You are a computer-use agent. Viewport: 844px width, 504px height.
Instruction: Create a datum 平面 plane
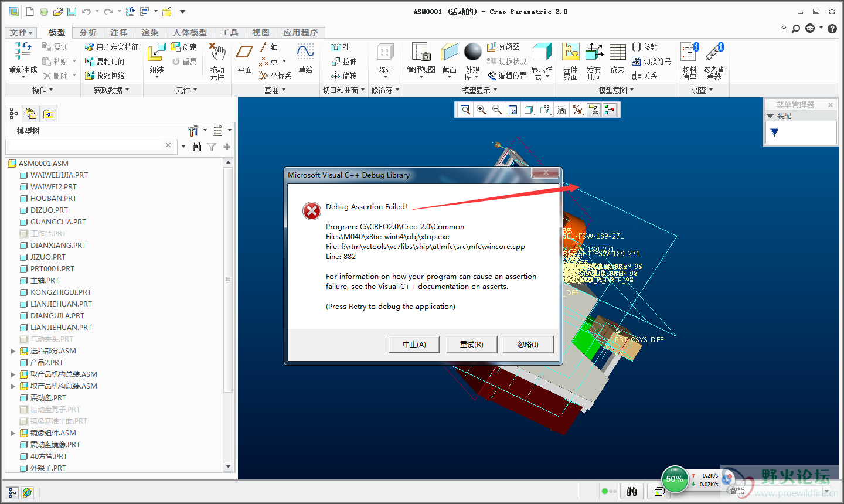(x=244, y=59)
